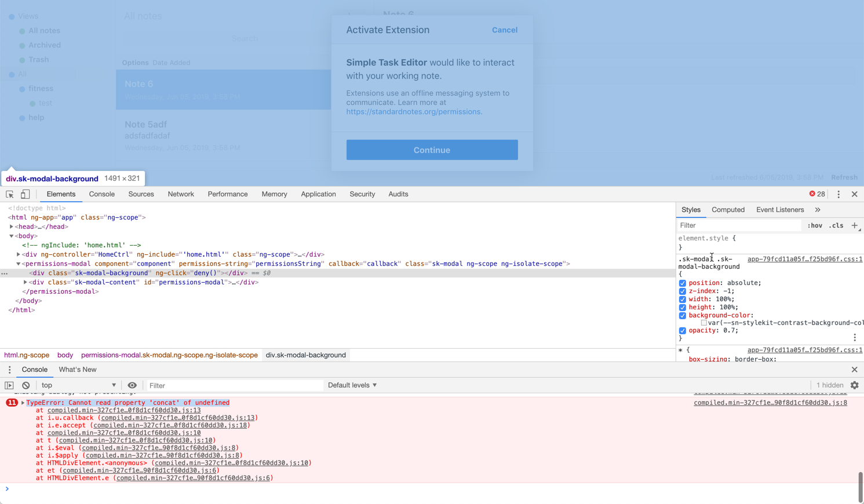Open the standardnotes.org/permissions link
Viewport: 864px width, 504px height.
414,112
